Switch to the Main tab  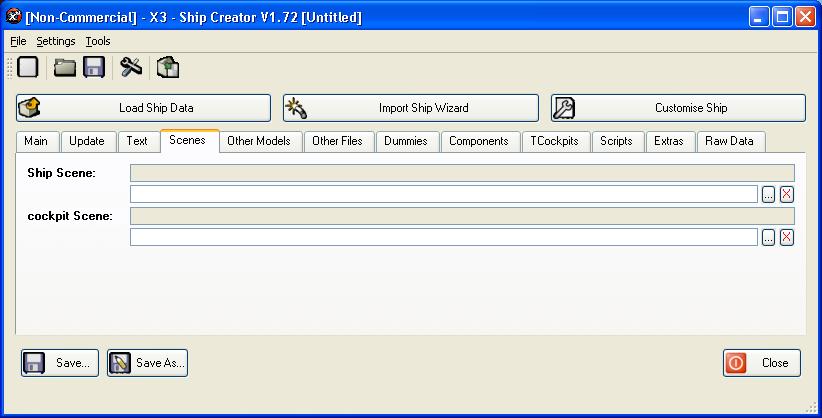click(36, 141)
